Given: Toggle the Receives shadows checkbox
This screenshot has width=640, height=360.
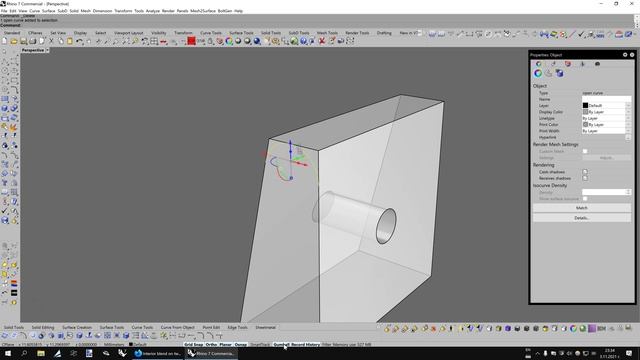Looking at the screenshot, I should coord(585,178).
